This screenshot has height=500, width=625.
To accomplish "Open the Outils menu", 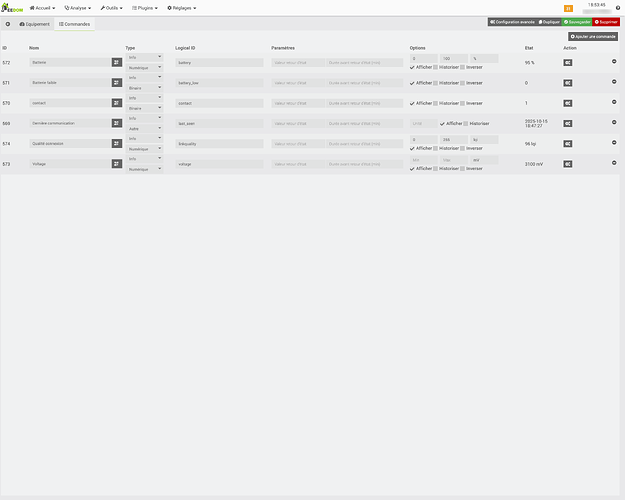I will [x=112, y=8].
